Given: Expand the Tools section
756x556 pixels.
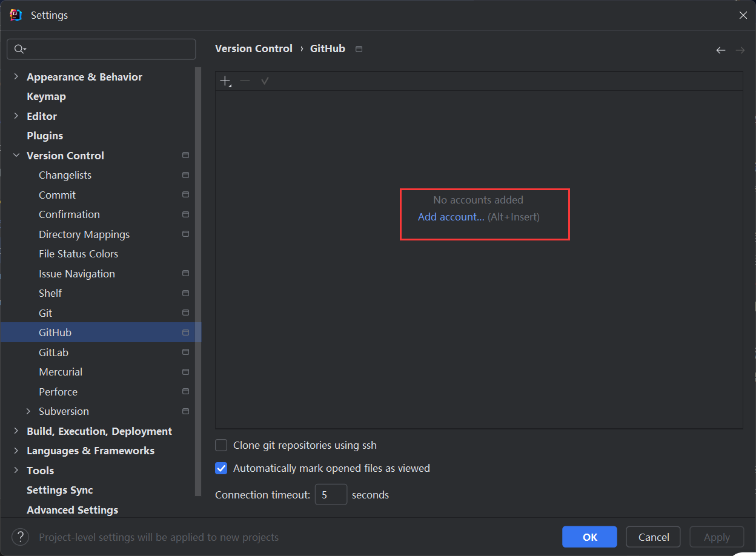Looking at the screenshot, I should pos(16,471).
